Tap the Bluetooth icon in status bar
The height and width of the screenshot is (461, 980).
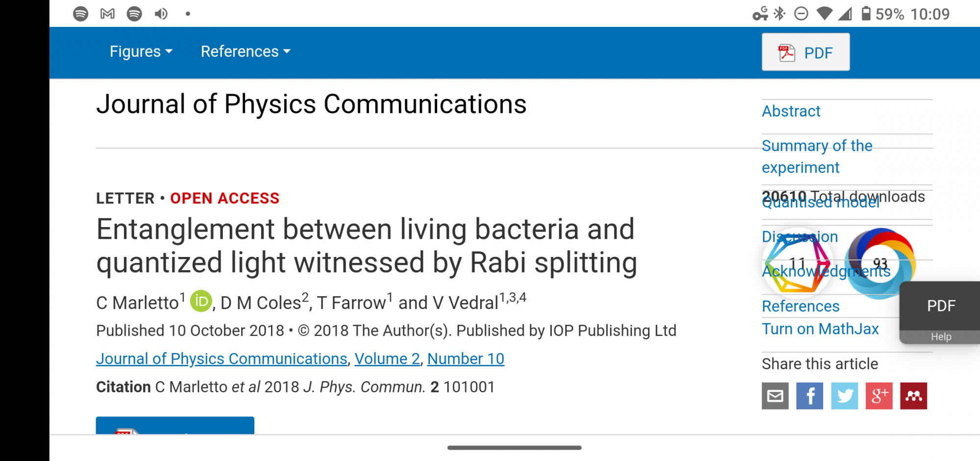coord(780,13)
